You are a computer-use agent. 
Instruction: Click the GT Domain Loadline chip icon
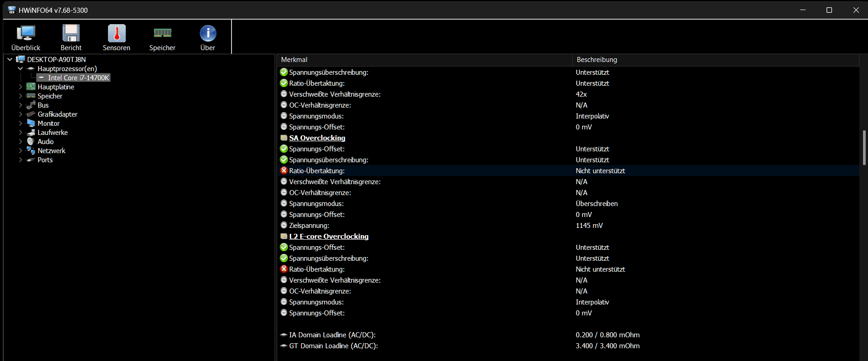(284, 346)
